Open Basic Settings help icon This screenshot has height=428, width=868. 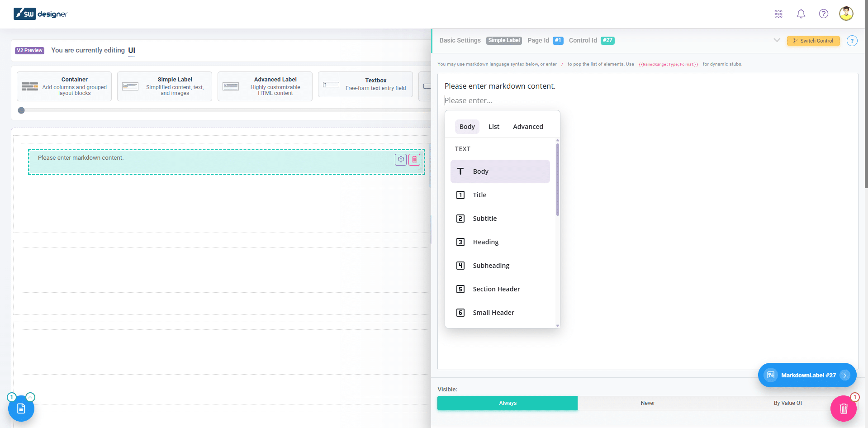(x=852, y=41)
